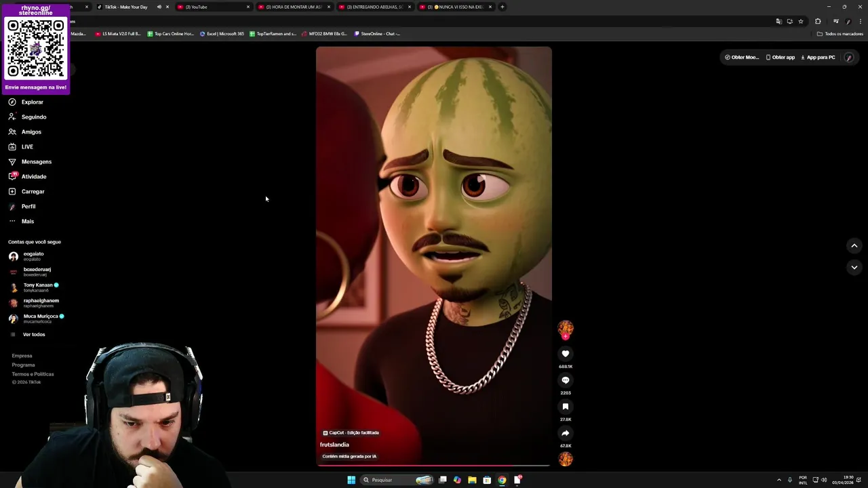Expand the Programa footer section

coord(23,365)
